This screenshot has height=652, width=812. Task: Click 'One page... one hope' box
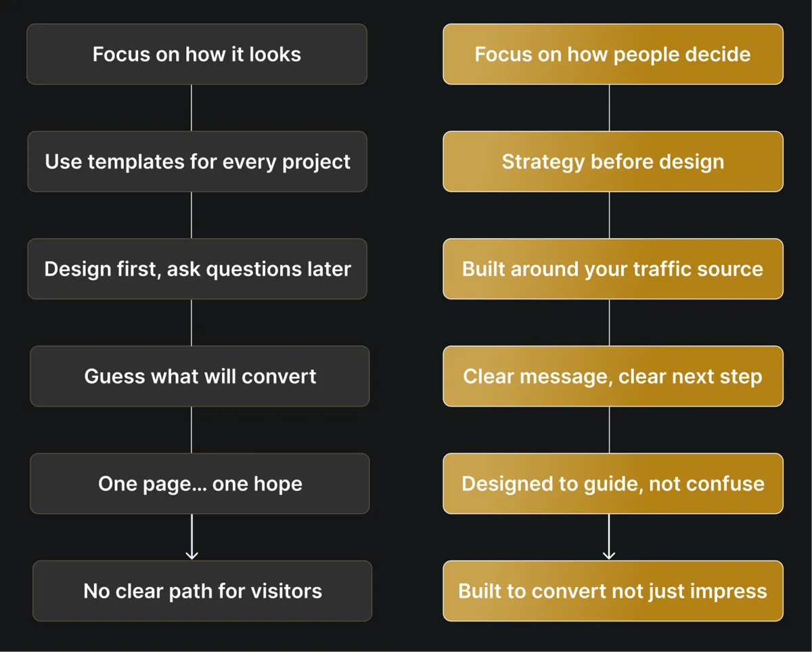[x=200, y=484]
